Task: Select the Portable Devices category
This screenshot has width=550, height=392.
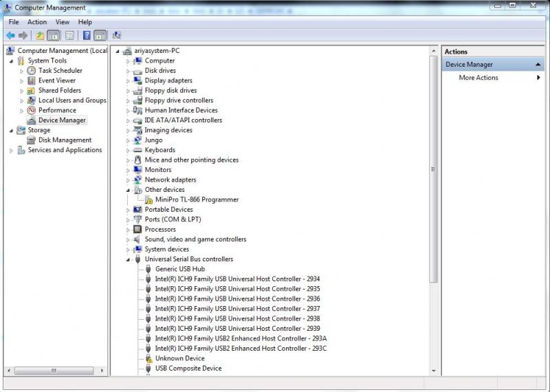Action: pyautogui.click(x=168, y=210)
